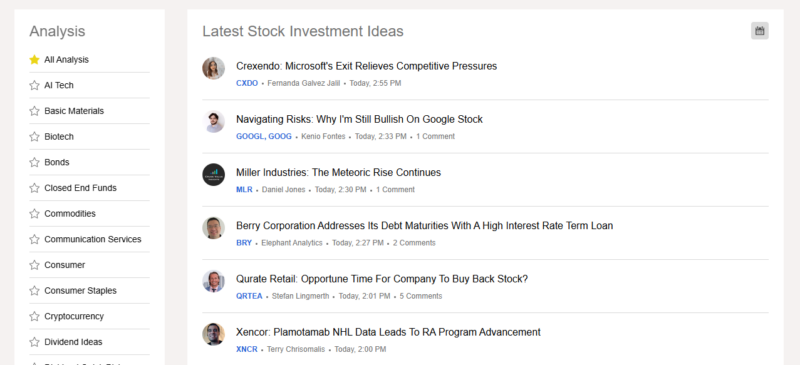This screenshot has width=800, height=365.
Task: Click the QRTEA ticker symbol
Action: (249, 296)
